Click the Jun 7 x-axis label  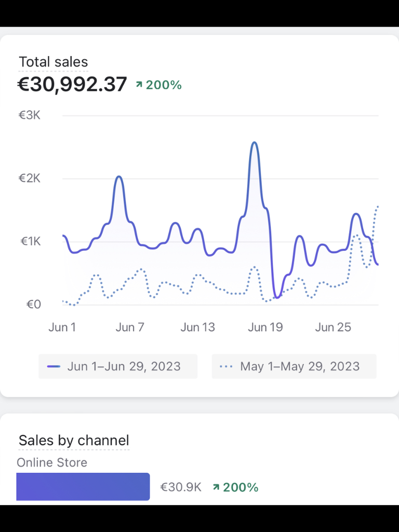pyautogui.click(x=130, y=327)
